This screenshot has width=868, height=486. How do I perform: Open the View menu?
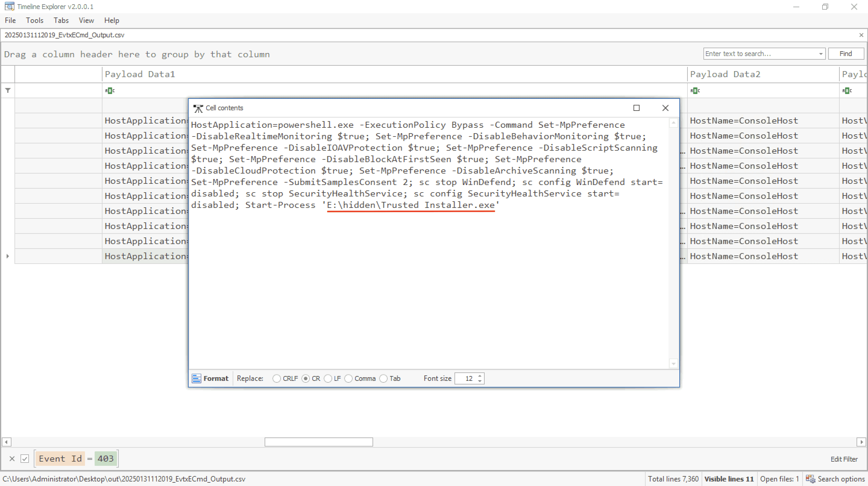[x=86, y=20]
